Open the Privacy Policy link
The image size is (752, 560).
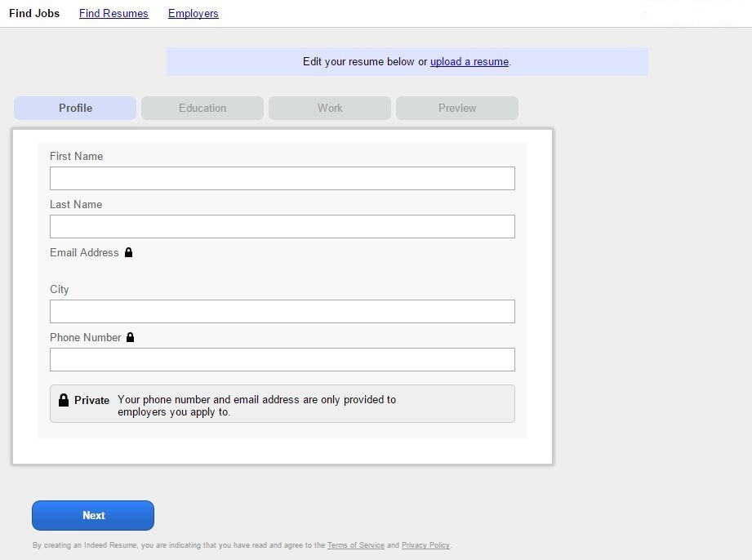tap(425, 545)
